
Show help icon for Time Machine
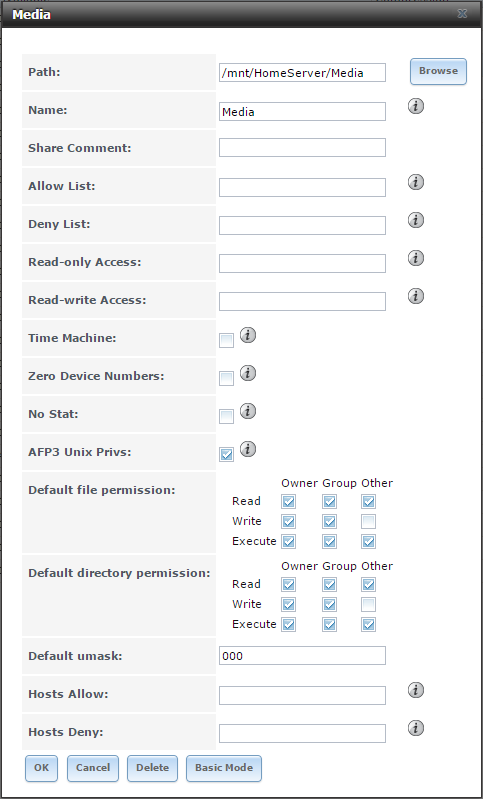click(248, 335)
